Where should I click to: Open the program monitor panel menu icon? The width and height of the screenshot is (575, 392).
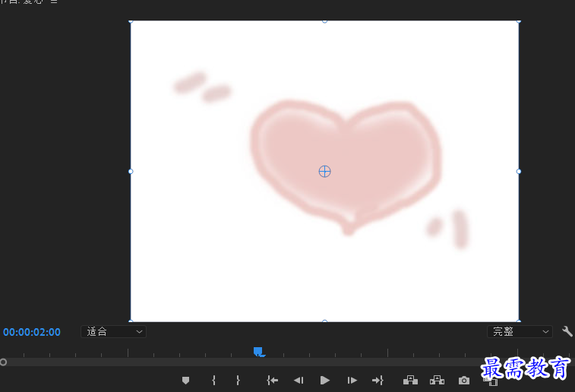coord(54,1)
